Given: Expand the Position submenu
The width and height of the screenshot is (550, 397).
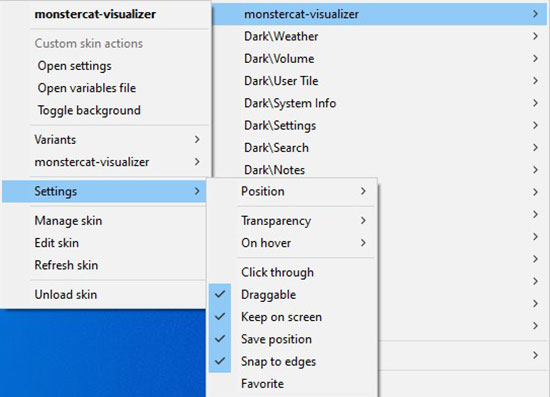Looking at the screenshot, I should pyautogui.click(x=292, y=191).
